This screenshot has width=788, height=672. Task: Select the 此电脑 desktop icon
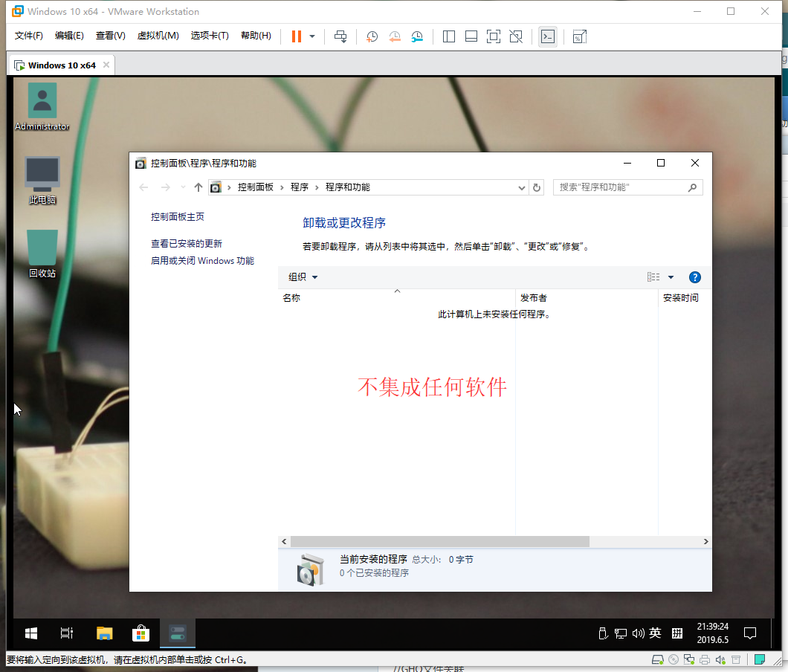[42, 181]
